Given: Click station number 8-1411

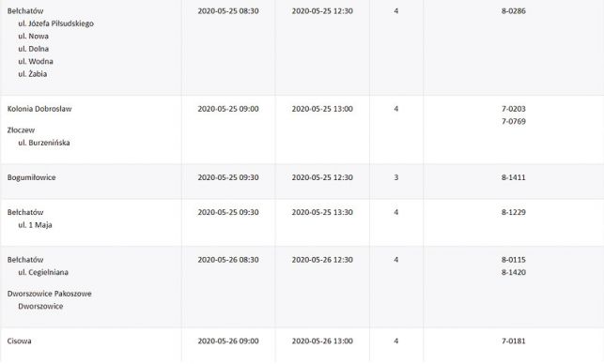Looking at the screenshot, I should 514,177.
